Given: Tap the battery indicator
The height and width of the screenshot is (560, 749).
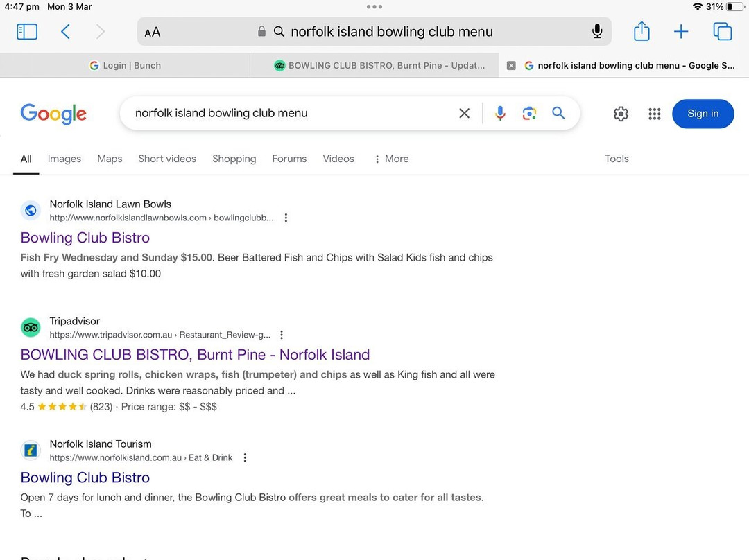Looking at the screenshot, I should point(736,7).
